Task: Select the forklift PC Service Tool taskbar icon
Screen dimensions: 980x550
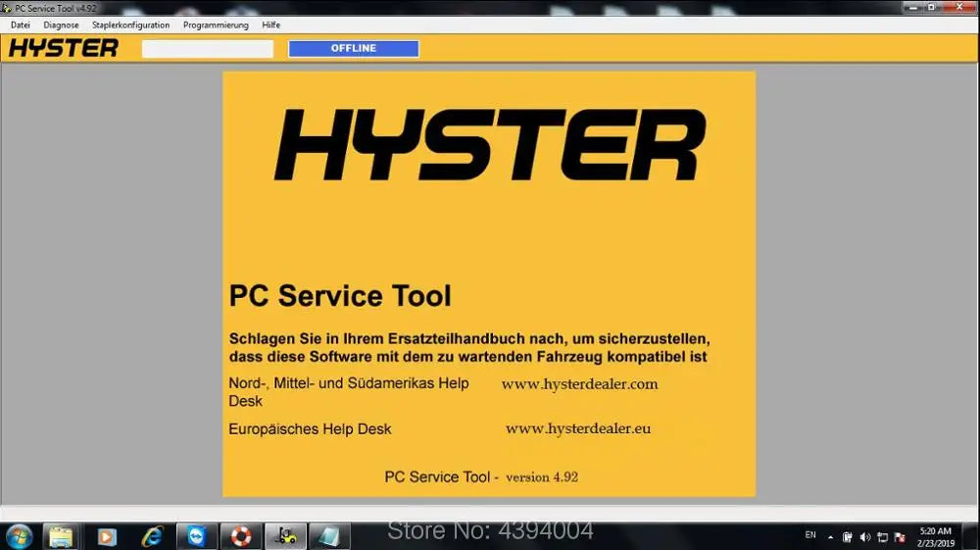Action: click(285, 536)
